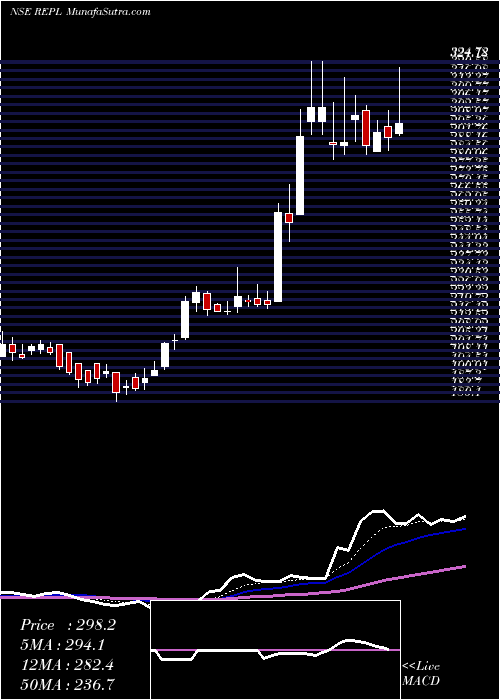Viewport: 500px width, 700px height.
Task: Click the '<<Live MACD' label
Action: [x=421, y=674]
